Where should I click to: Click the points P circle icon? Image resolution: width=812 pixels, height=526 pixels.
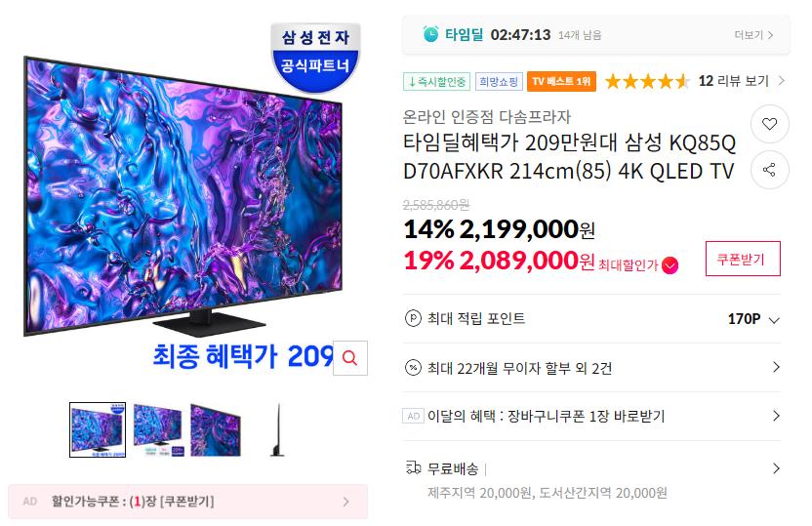coord(413,318)
